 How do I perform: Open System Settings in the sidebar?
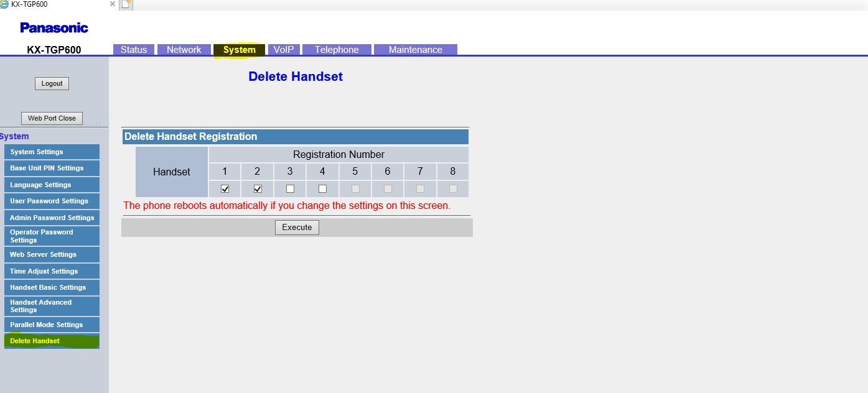click(x=52, y=151)
